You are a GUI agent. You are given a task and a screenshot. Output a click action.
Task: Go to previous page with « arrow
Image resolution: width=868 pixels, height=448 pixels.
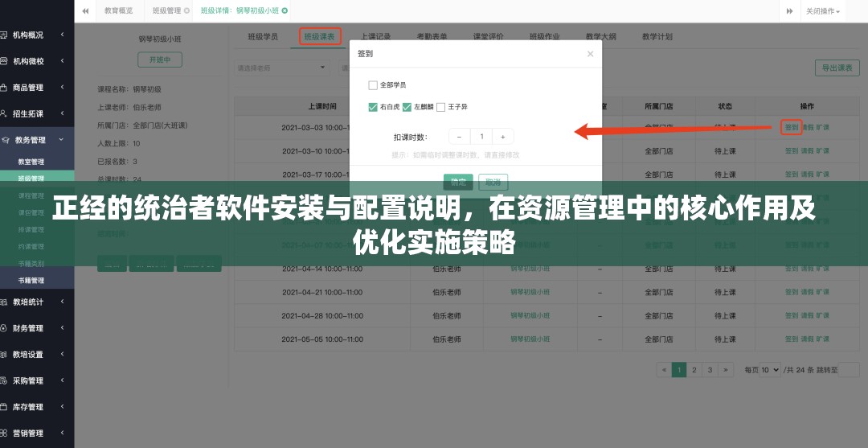tap(664, 370)
